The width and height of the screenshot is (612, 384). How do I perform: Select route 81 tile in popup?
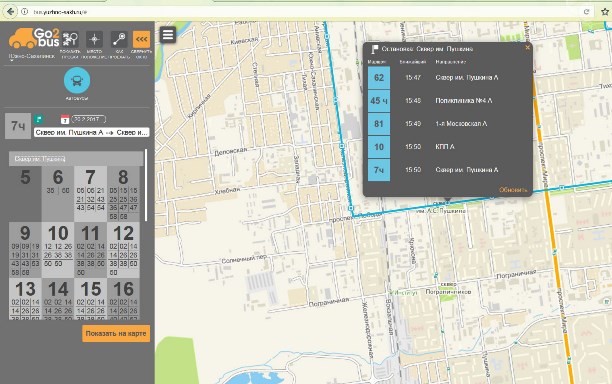click(x=379, y=124)
